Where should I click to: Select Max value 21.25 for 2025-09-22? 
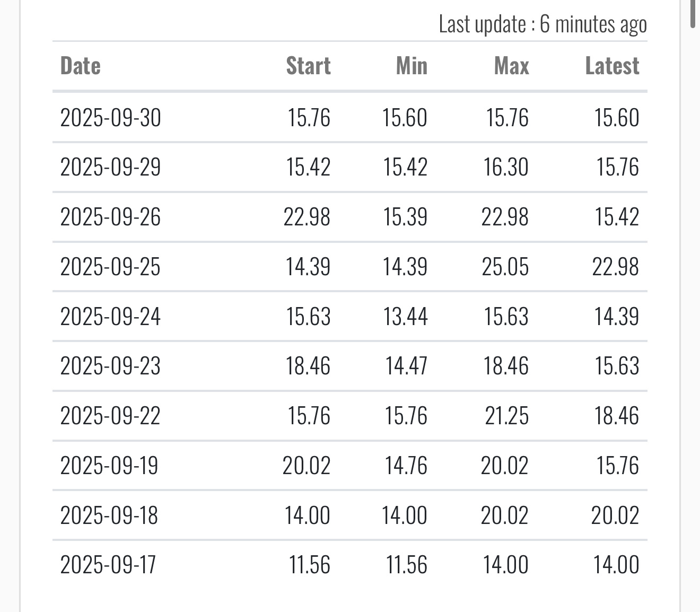pos(506,416)
